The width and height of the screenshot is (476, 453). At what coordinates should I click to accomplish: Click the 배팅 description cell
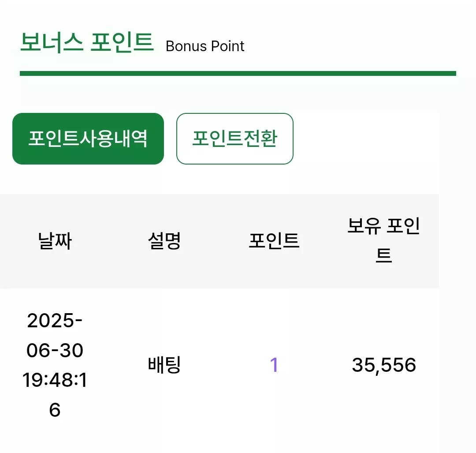(x=164, y=365)
